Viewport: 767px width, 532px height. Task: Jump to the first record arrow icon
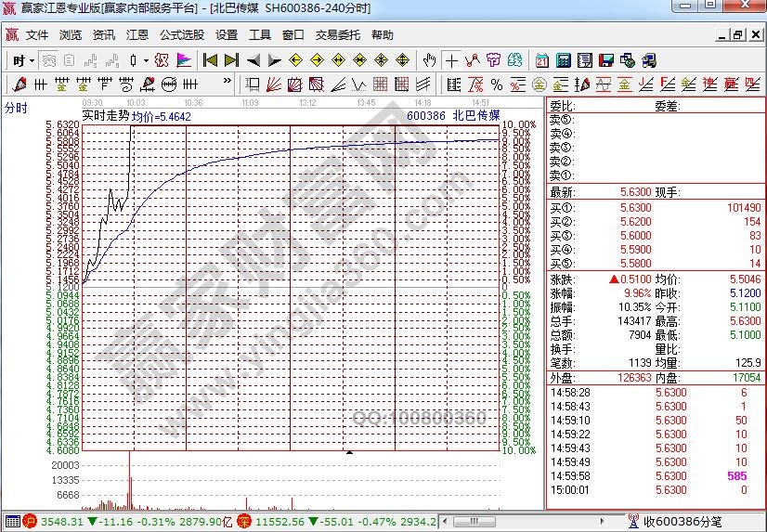210,60
